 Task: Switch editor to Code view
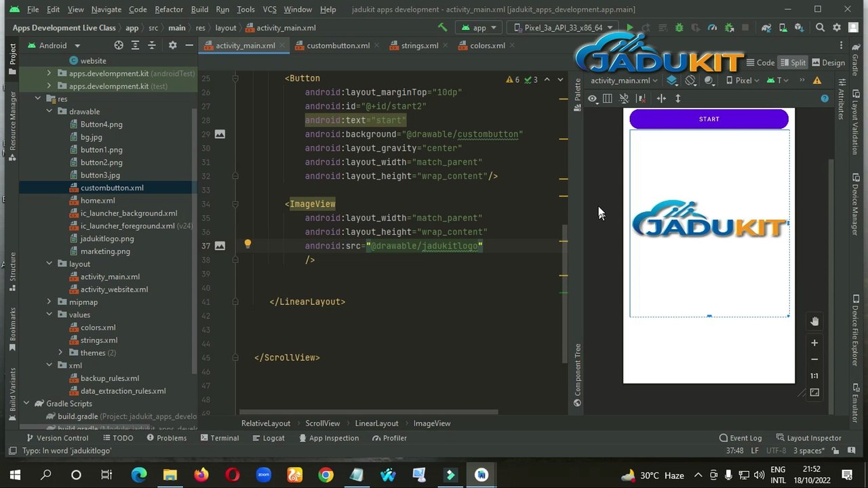coord(759,62)
